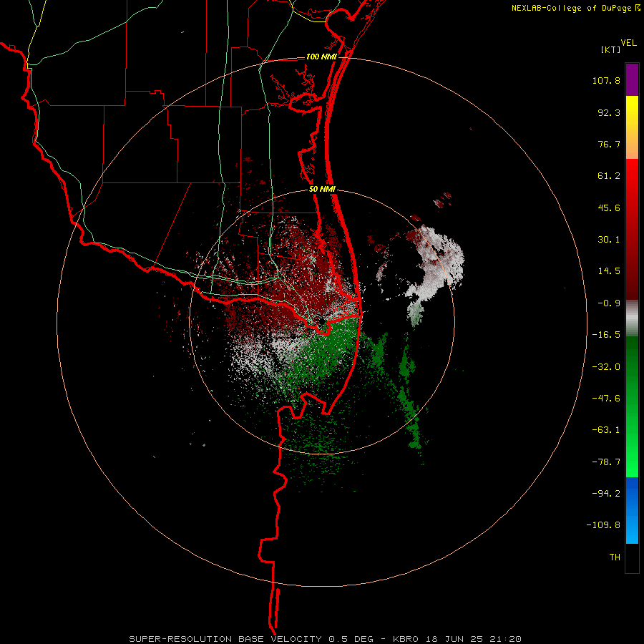
Task: Click the -63.1 legend value
Action: tap(606, 430)
